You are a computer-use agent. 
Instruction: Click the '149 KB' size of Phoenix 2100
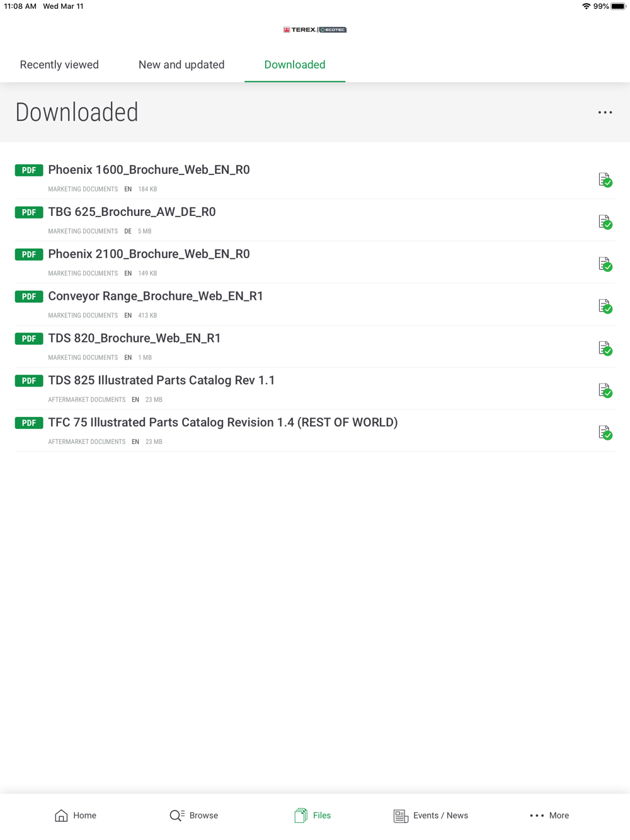[x=147, y=273]
